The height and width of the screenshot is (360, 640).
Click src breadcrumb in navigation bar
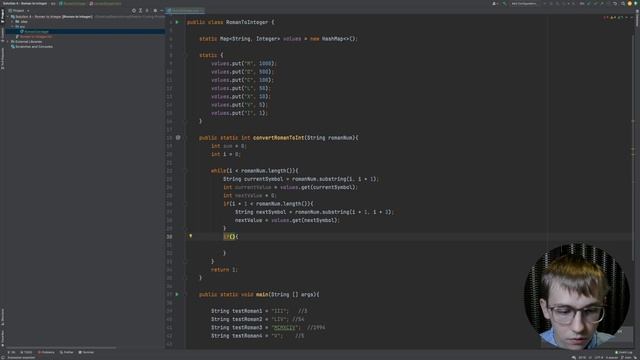click(x=53, y=3)
